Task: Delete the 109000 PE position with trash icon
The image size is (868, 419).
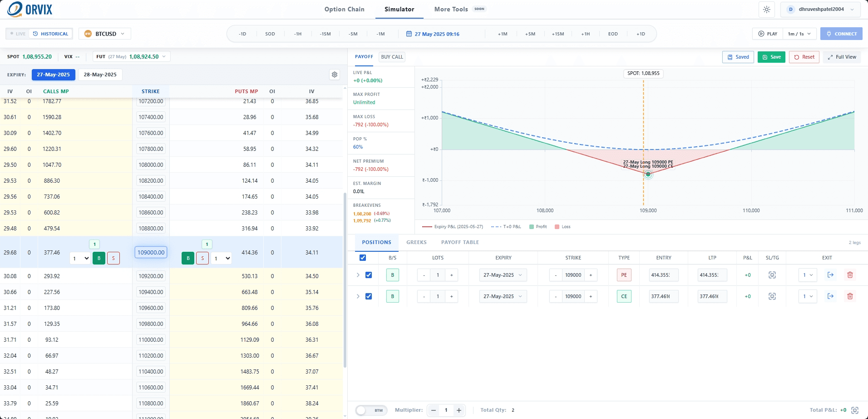Action: pyautogui.click(x=850, y=275)
